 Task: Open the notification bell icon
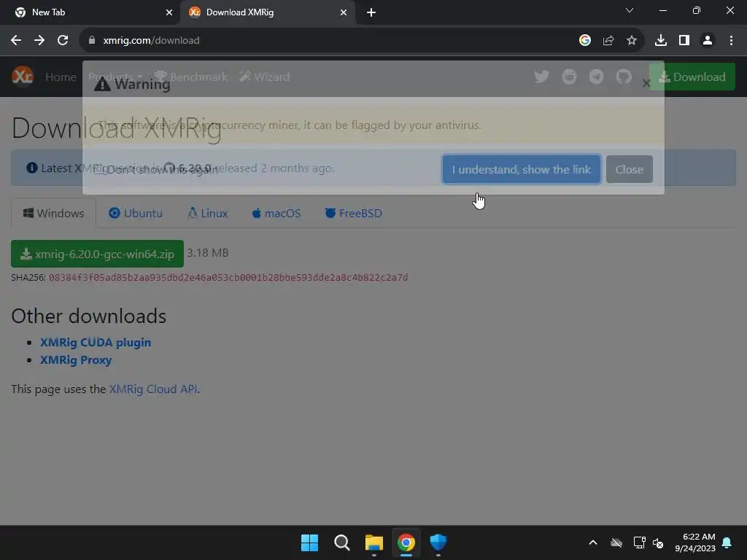click(x=727, y=542)
